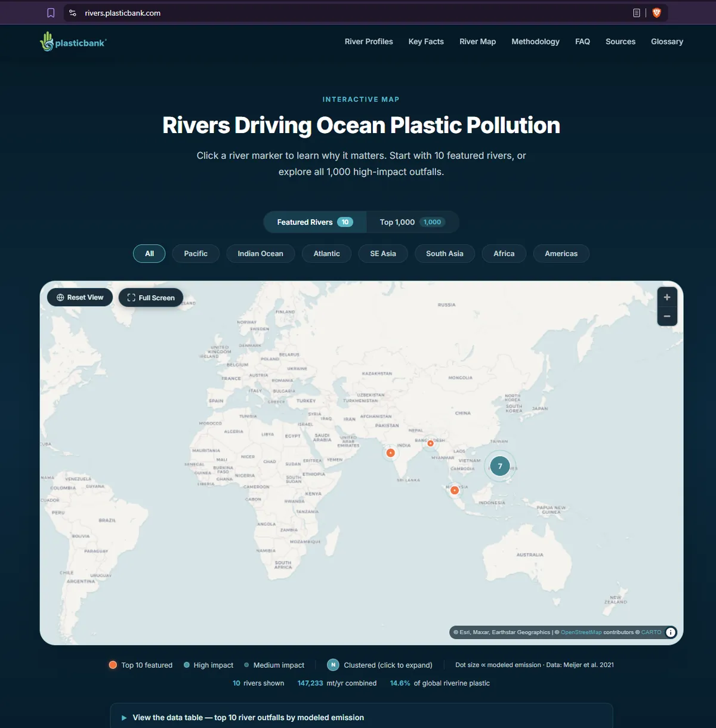This screenshot has height=728, width=716.
Task: Switch to Top 1,000 rivers
Action: 412,222
